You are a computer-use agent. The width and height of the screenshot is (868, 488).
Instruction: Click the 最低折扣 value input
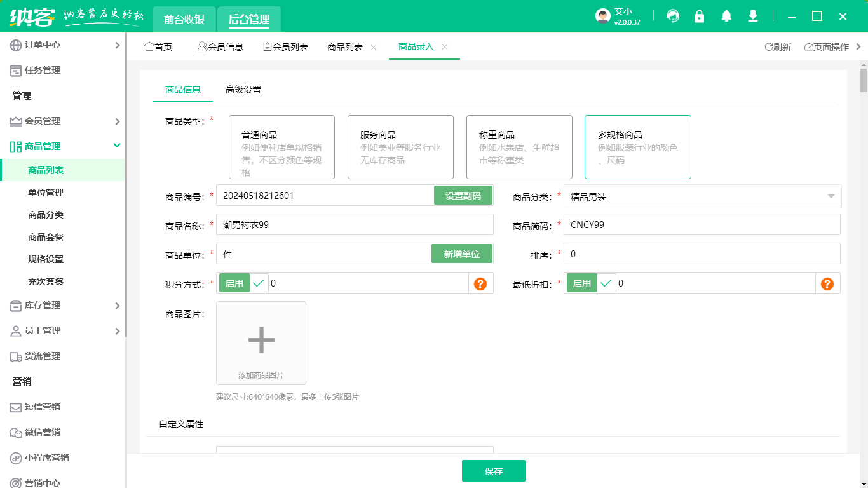(716, 283)
